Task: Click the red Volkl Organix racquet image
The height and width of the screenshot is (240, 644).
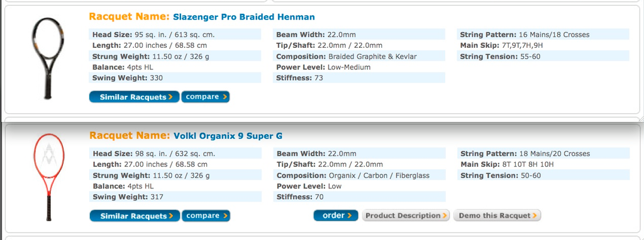Action: click(48, 177)
